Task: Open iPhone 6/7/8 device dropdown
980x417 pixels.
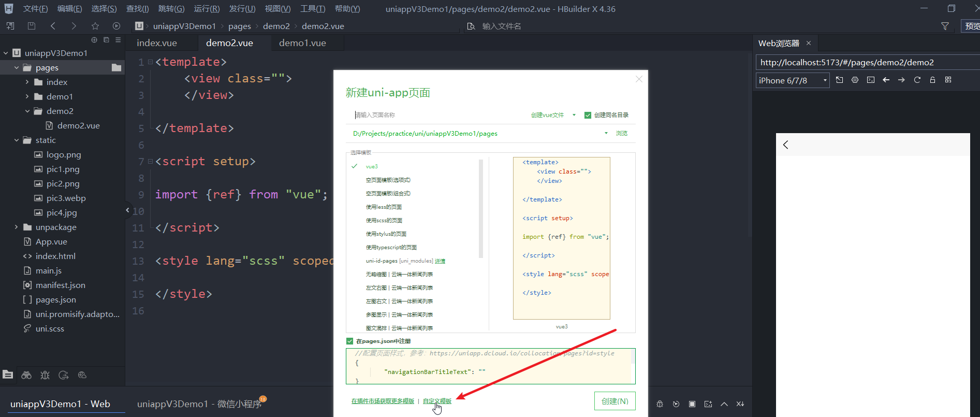Action: pos(793,80)
